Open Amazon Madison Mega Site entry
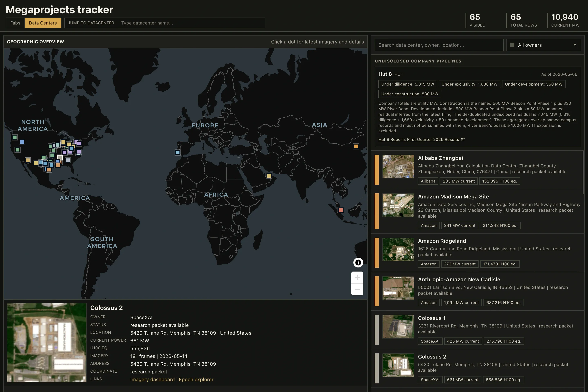This screenshot has width=588, height=392. click(x=478, y=211)
